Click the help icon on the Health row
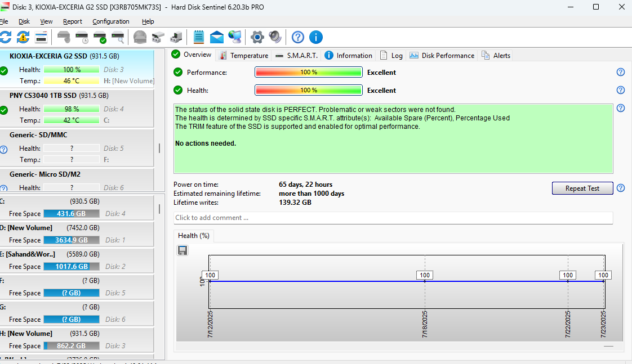The image size is (632, 364). point(621,90)
